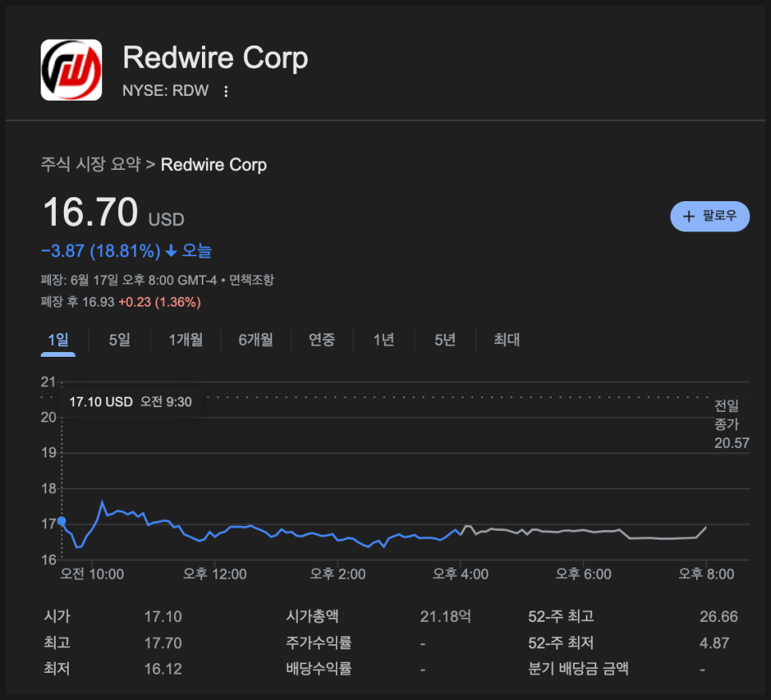Click the 최고 value 17.70
The height and width of the screenshot is (700, 771).
[x=163, y=643]
